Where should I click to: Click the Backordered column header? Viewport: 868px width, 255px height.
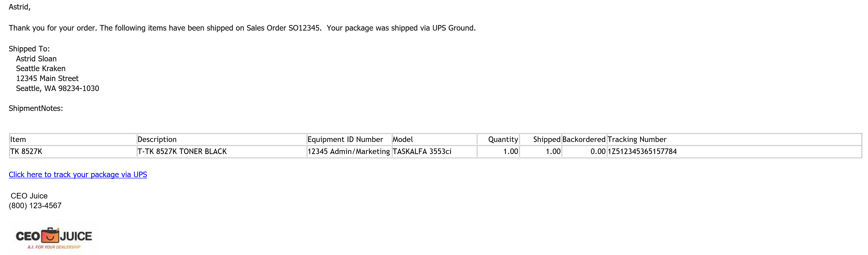pyautogui.click(x=584, y=139)
